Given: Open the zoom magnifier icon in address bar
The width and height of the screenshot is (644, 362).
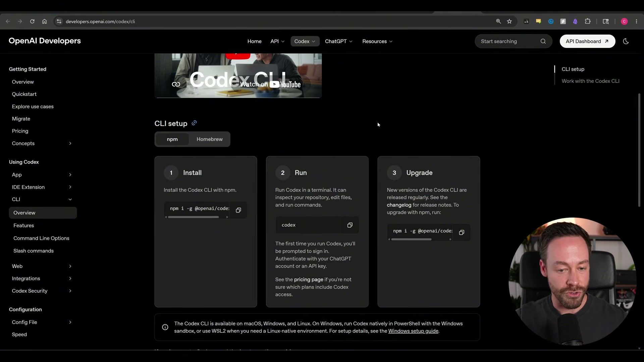Looking at the screenshot, I should point(498,21).
